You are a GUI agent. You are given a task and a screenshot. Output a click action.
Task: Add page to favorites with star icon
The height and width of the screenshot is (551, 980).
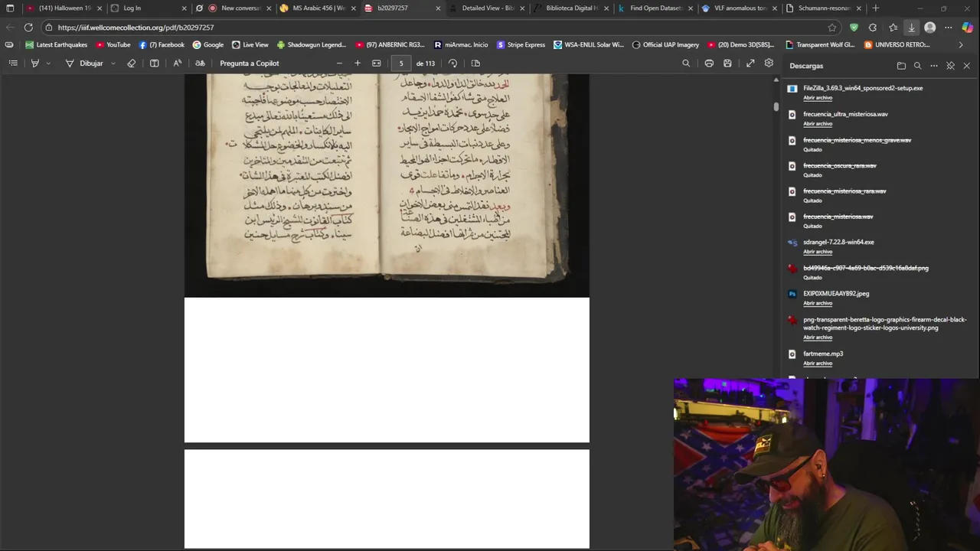832,28
